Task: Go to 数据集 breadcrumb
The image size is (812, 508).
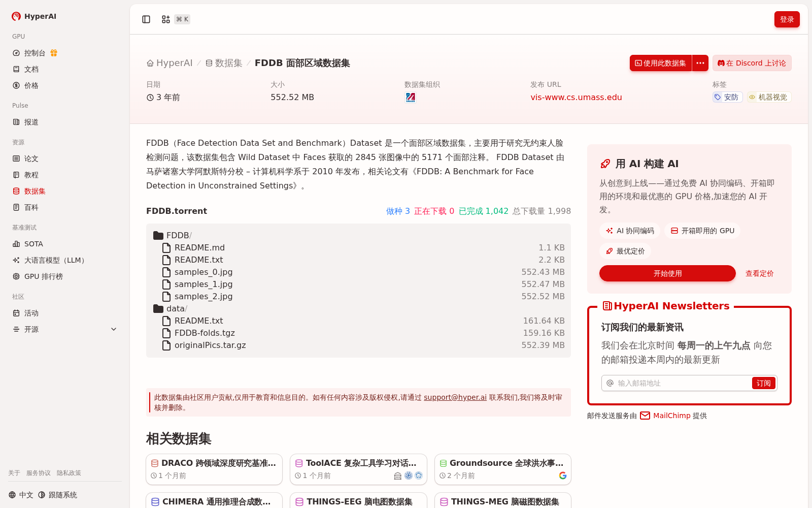Action: coord(224,63)
